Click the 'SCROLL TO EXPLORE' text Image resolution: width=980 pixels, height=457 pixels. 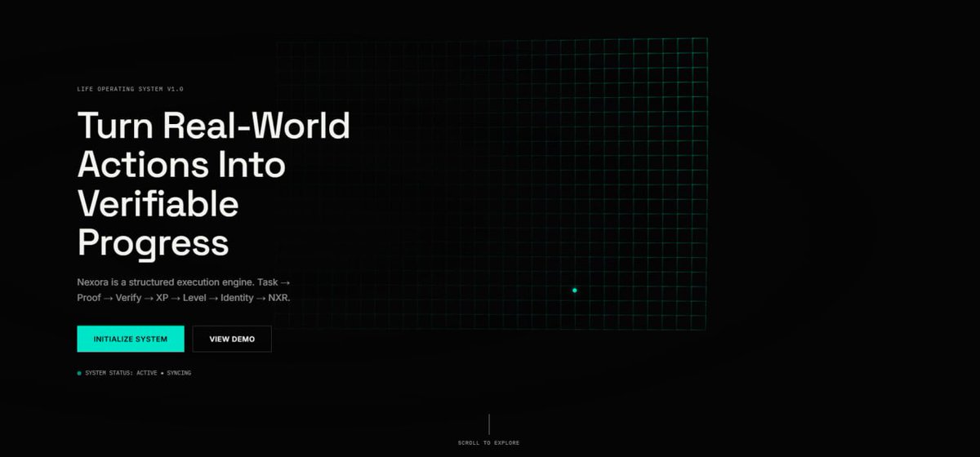pos(488,443)
